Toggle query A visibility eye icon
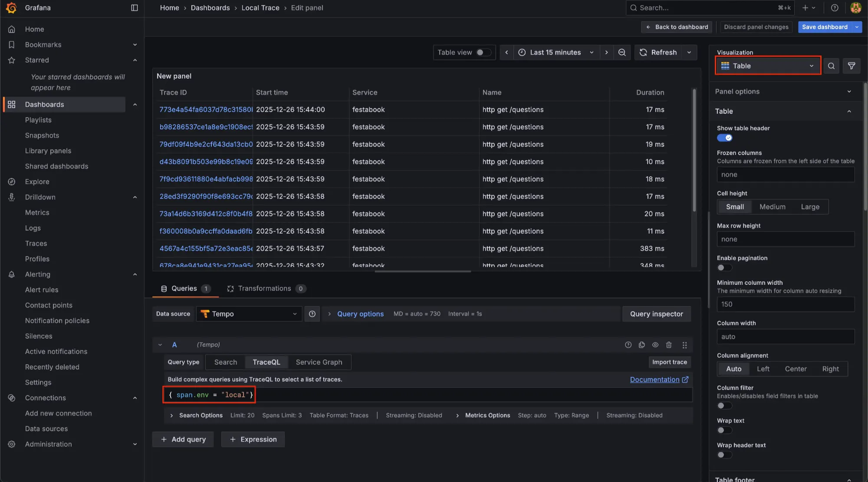The height and width of the screenshot is (482, 868). [x=655, y=345]
